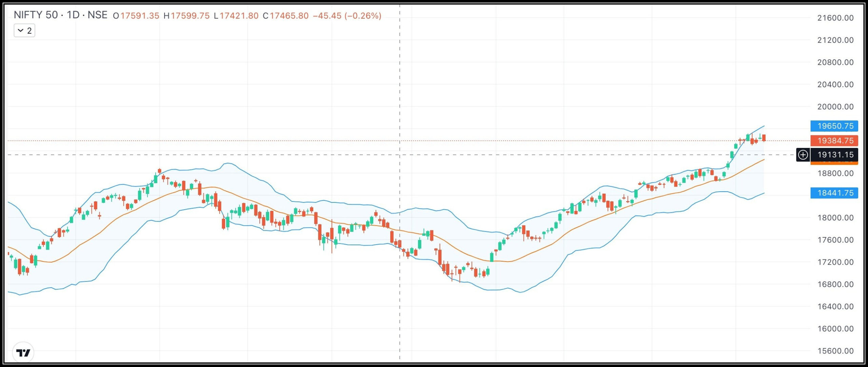Expand the collapsed indicators legend showing 2
Image resolution: width=868 pixels, height=367 pixels.
pyautogui.click(x=24, y=31)
